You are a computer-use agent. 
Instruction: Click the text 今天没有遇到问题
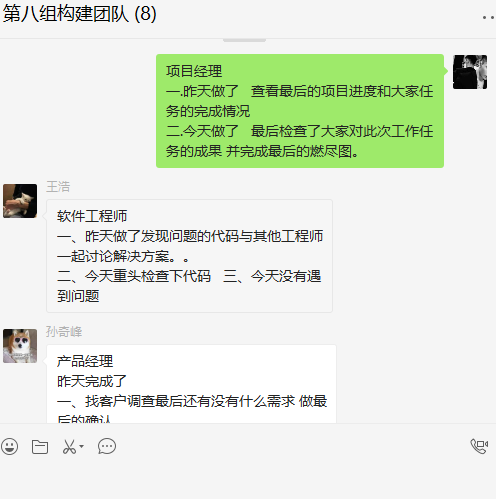tap(189, 286)
